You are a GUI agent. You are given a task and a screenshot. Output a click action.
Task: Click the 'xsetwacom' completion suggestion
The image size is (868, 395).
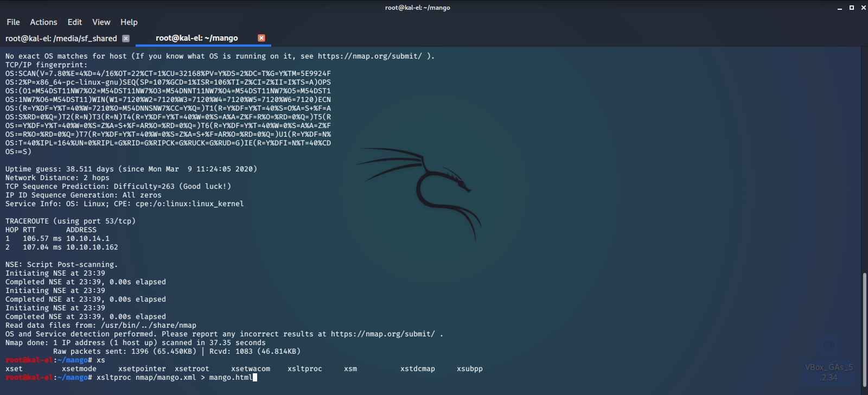(251, 368)
